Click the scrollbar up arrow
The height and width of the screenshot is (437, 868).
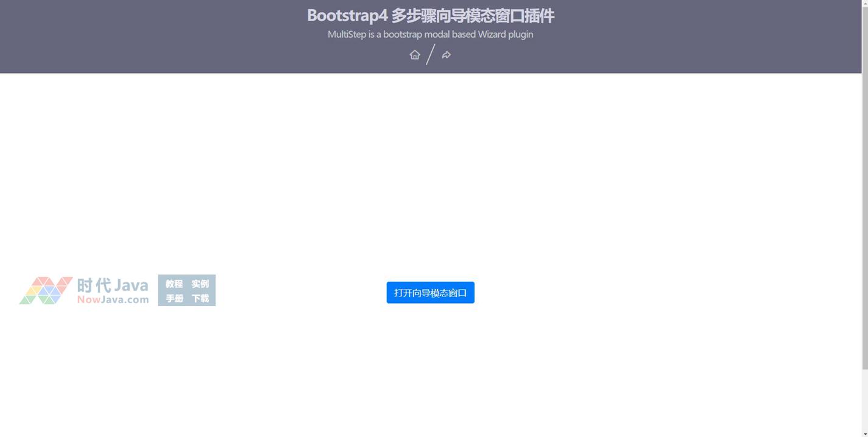pos(864,4)
